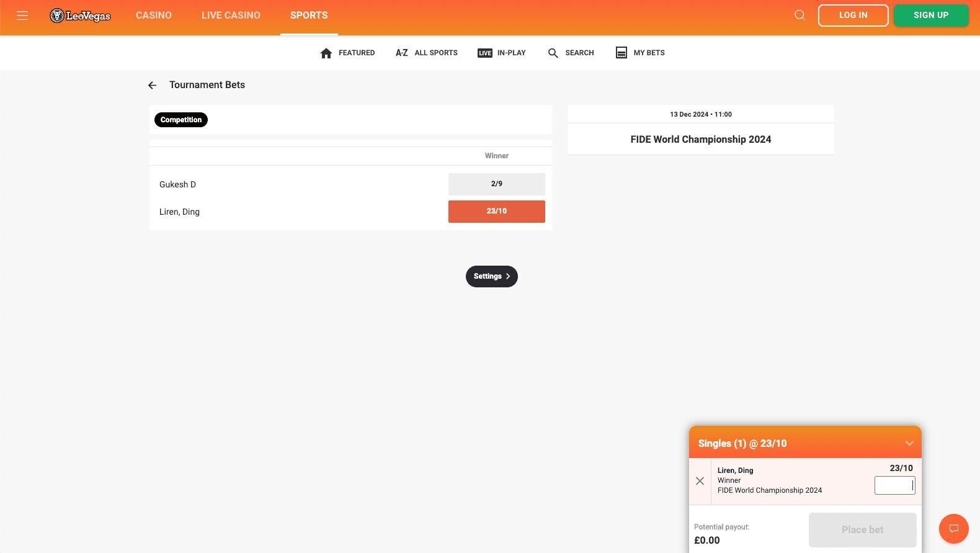Open My Bets tab

(640, 53)
